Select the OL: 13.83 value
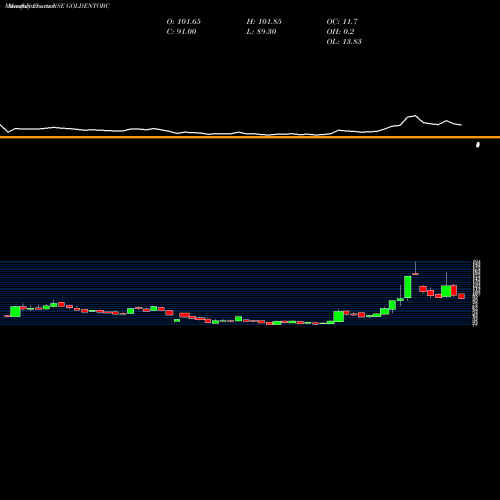 point(344,42)
